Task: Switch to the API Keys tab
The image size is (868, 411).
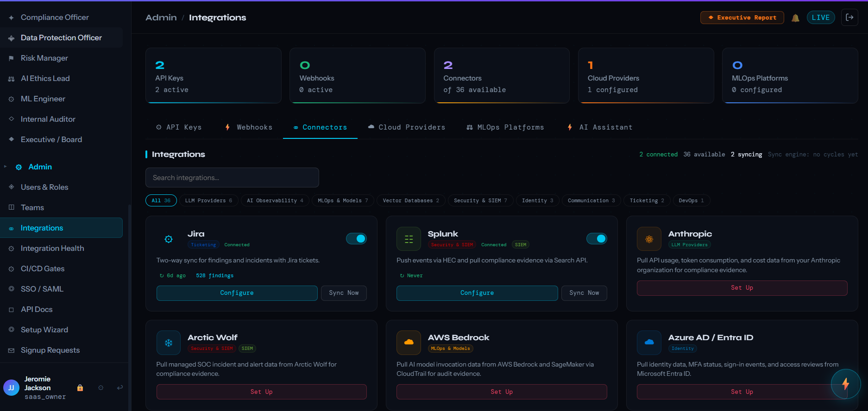Action: tap(179, 127)
